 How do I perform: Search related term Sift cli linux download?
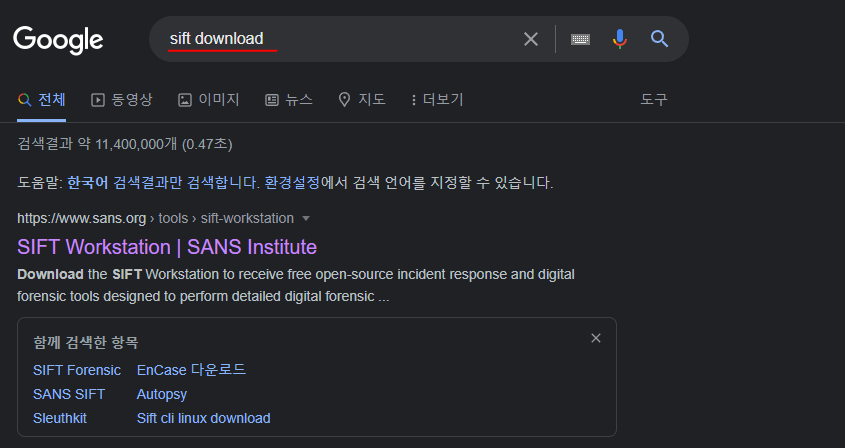[204, 418]
